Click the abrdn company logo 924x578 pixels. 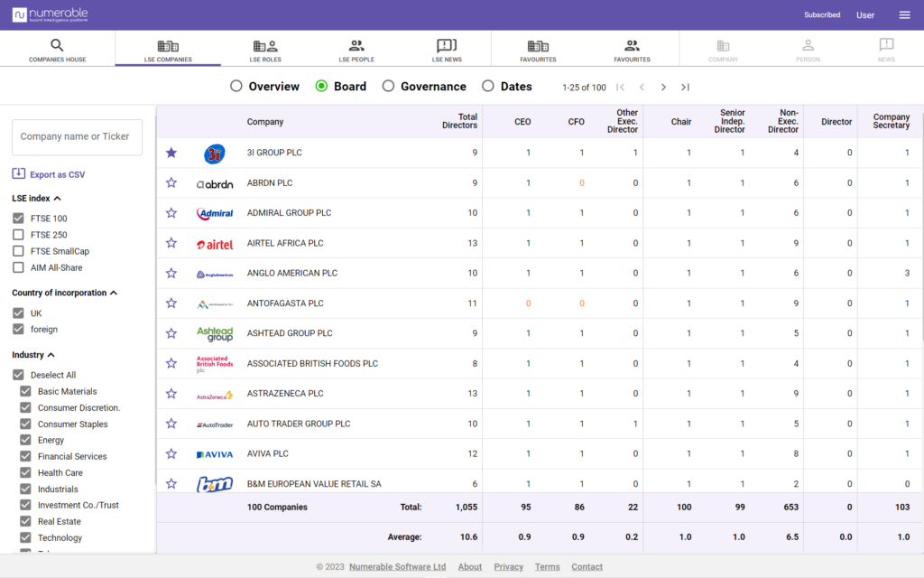click(215, 184)
